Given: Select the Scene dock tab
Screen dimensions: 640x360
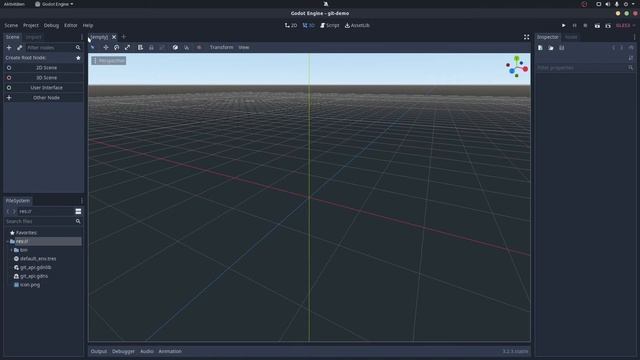Looking at the screenshot, I should 12,37.
